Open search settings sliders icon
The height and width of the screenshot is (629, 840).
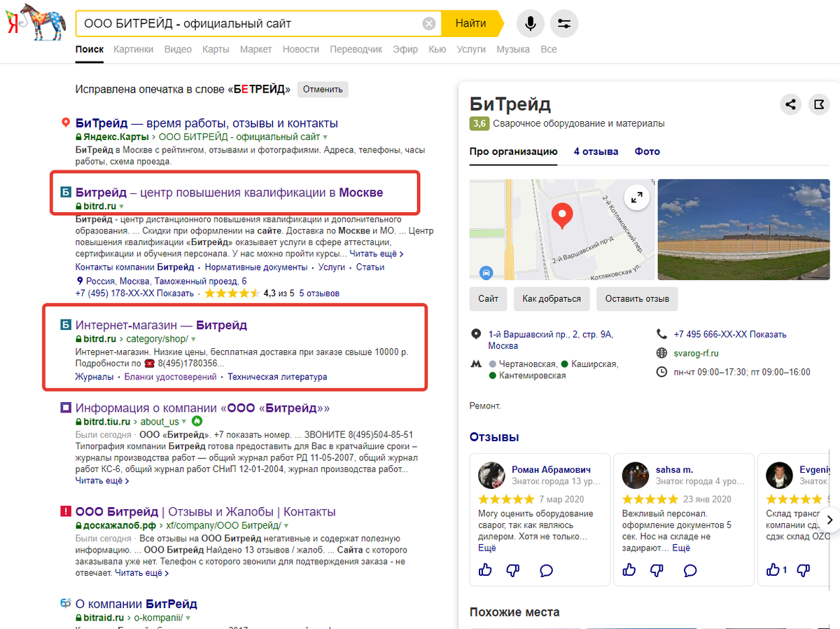click(564, 24)
